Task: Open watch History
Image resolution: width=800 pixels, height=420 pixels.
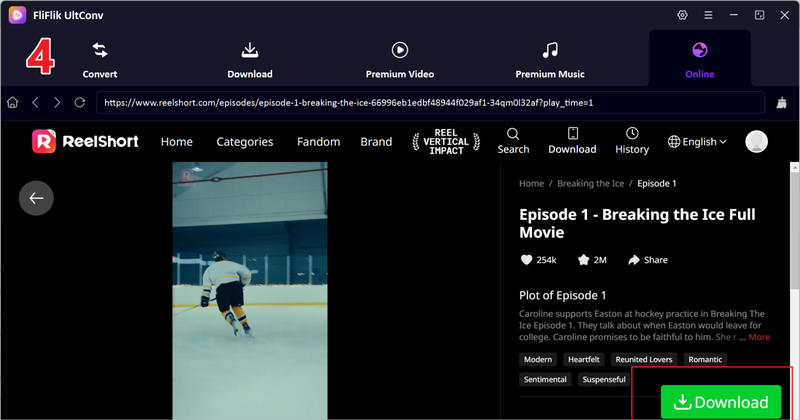Action: 632,141
